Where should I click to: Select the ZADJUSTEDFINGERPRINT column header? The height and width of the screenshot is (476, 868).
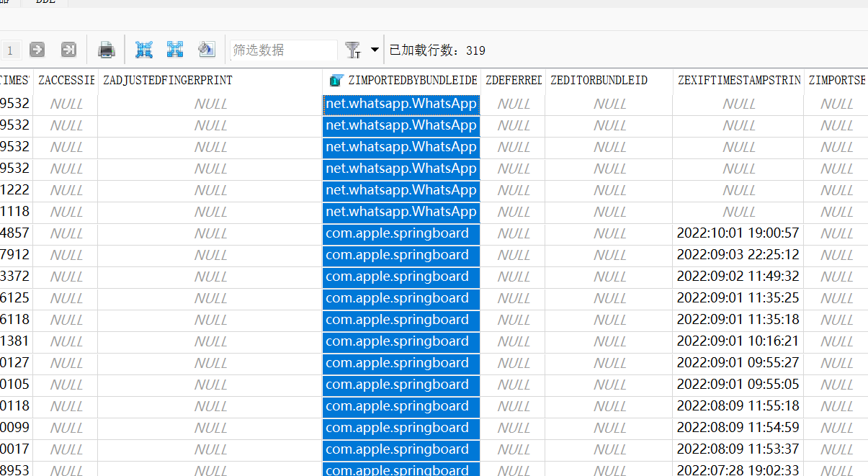(210, 81)
